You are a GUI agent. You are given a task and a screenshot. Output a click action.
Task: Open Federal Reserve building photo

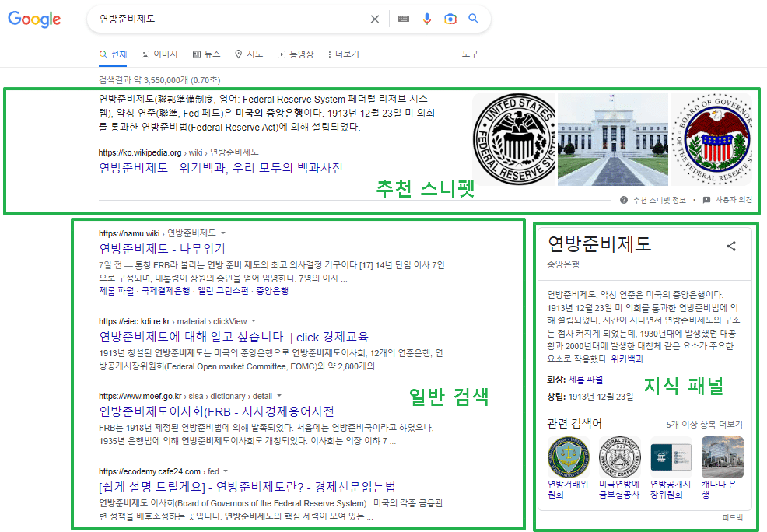tap(613, 139)
